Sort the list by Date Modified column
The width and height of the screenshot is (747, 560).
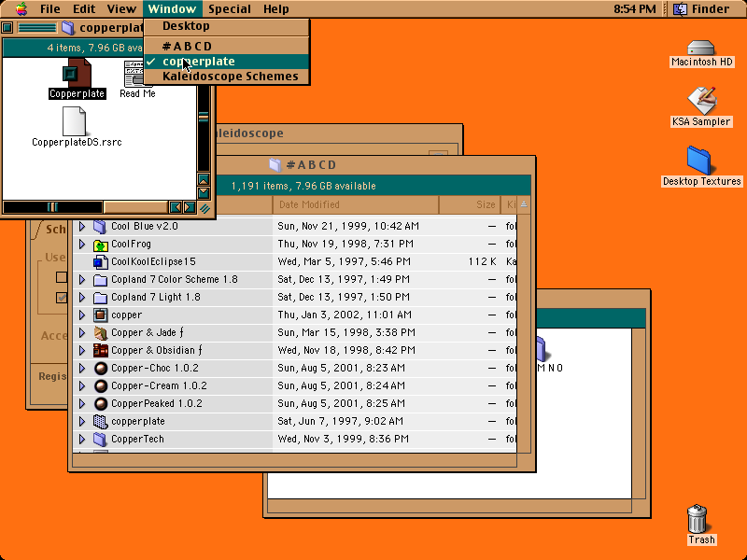tap(356, 204)
